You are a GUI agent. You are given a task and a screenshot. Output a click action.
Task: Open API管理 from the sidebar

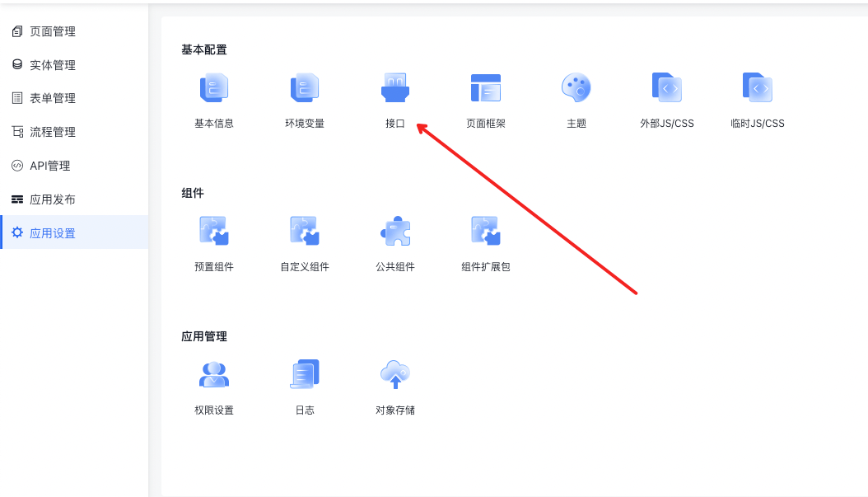50,166
